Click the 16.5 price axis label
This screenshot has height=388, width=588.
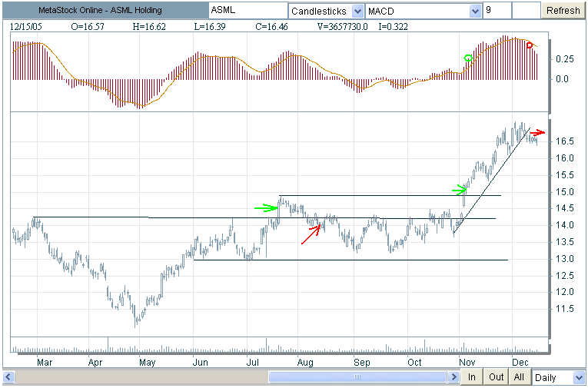tap(565, 141)
